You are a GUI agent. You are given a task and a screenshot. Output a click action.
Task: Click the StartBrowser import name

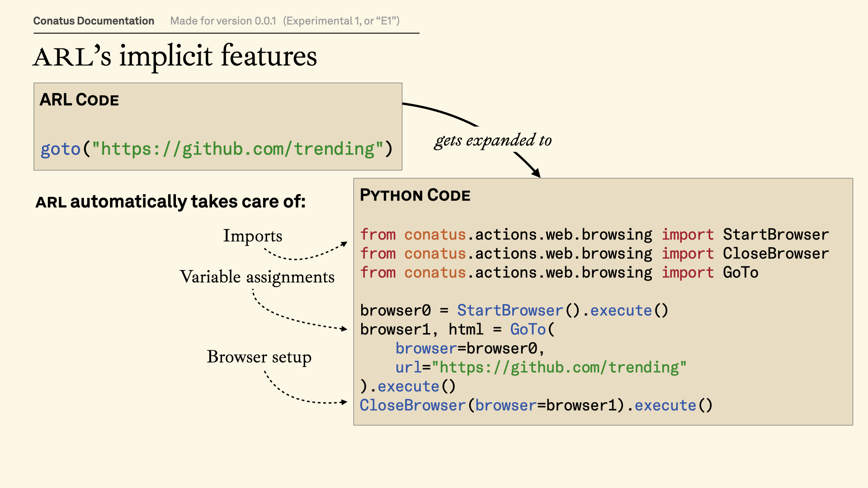(775, 235)
